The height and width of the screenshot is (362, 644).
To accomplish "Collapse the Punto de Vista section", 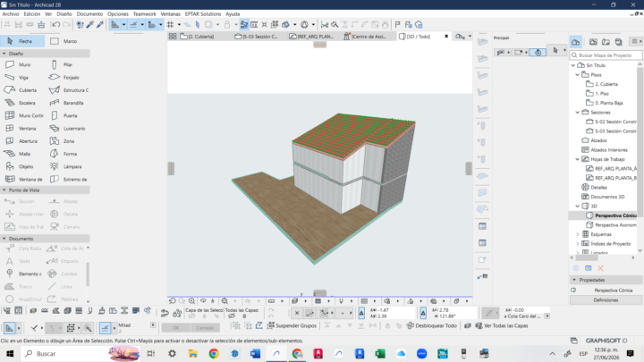I will (x=4, y=190).
